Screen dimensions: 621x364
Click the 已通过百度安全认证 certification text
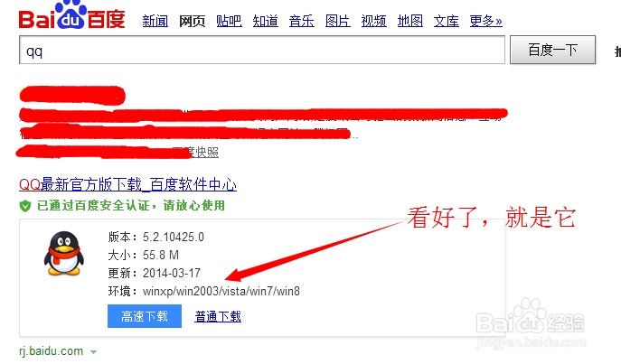coord(131,206)
